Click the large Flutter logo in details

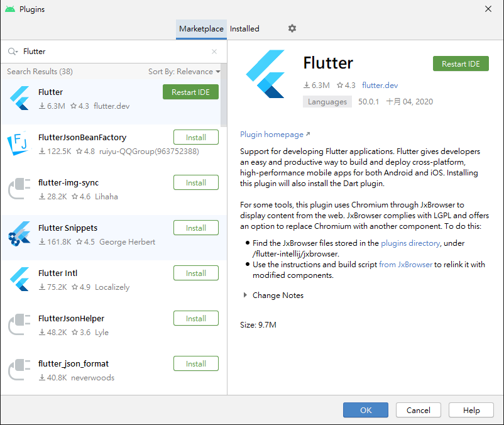pyautogui.click(x=265, y=74)
